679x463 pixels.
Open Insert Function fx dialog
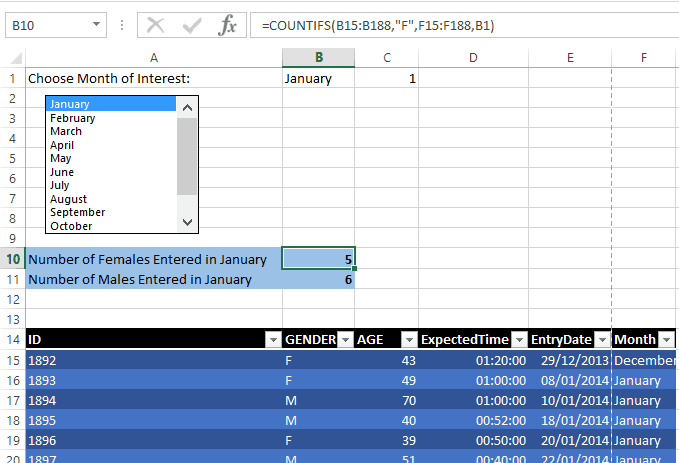228,25
